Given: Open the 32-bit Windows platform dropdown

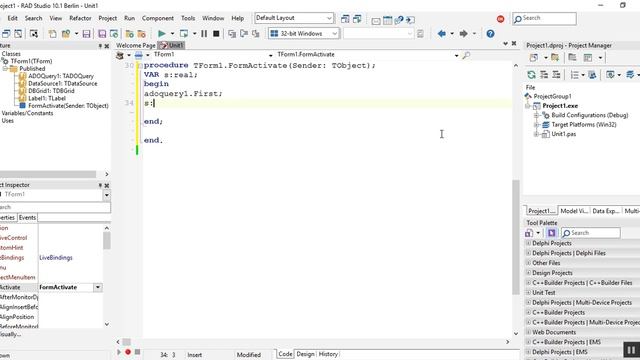Looking at the screenshot, I should click(x=335, y=33).
